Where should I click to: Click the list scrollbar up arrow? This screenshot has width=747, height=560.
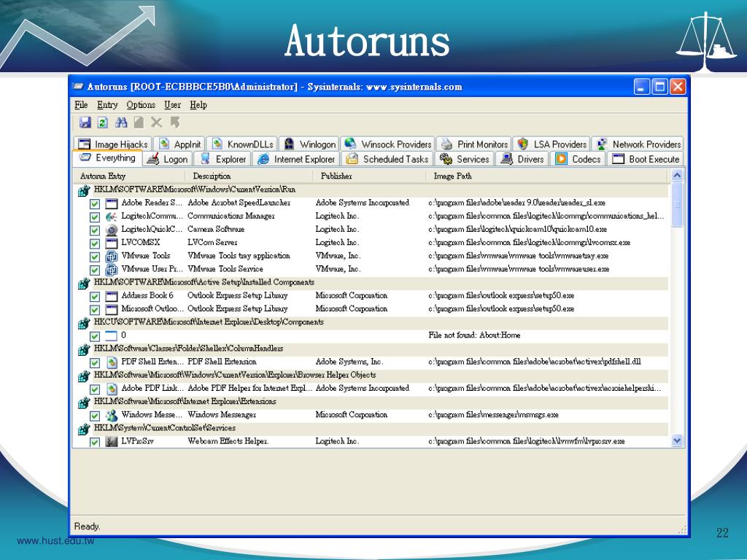click(677, 176)
